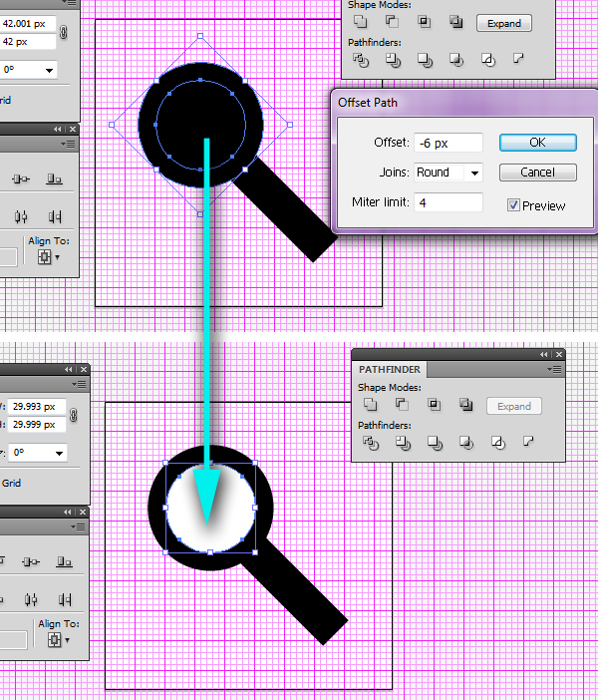Collapse the upper Align panel with double arrows

click(x=58, y=129)
